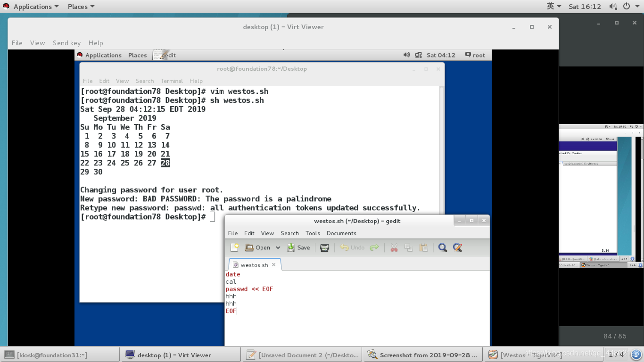Click guest volume speaker icon
Screen dimensions: 644x362
(x=406, y=55)
